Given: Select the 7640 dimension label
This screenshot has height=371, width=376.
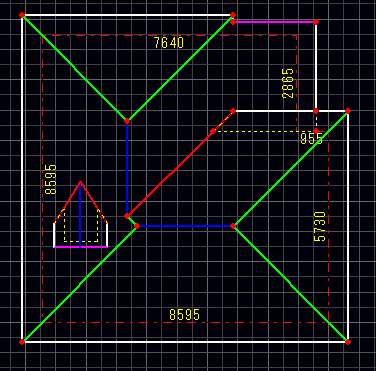Looking at the screenshot, I should pos(169,43).
